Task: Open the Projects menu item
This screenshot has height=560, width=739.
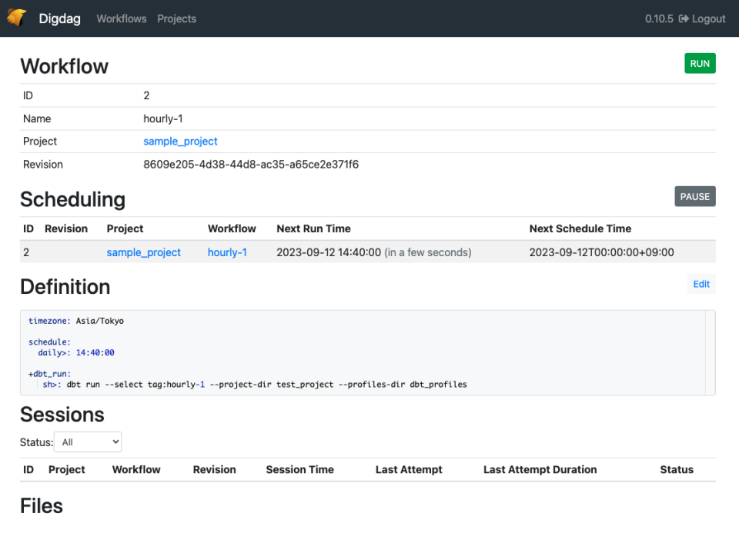Action: (x=176, y=18)
